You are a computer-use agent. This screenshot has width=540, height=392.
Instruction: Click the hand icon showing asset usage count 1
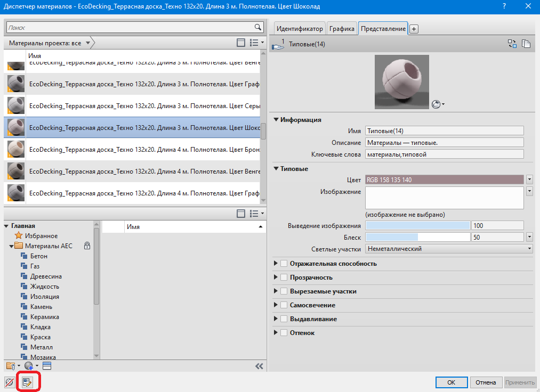278,44
